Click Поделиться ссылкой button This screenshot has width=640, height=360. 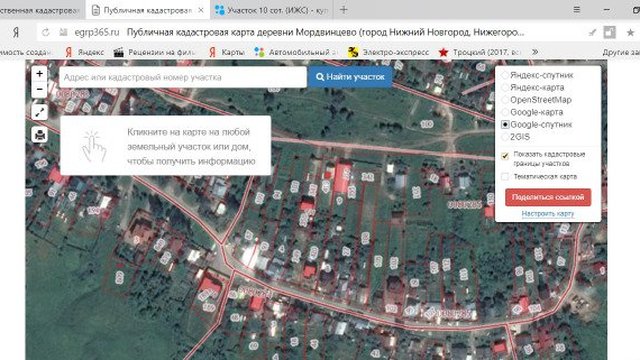click(x=548, y=197)
